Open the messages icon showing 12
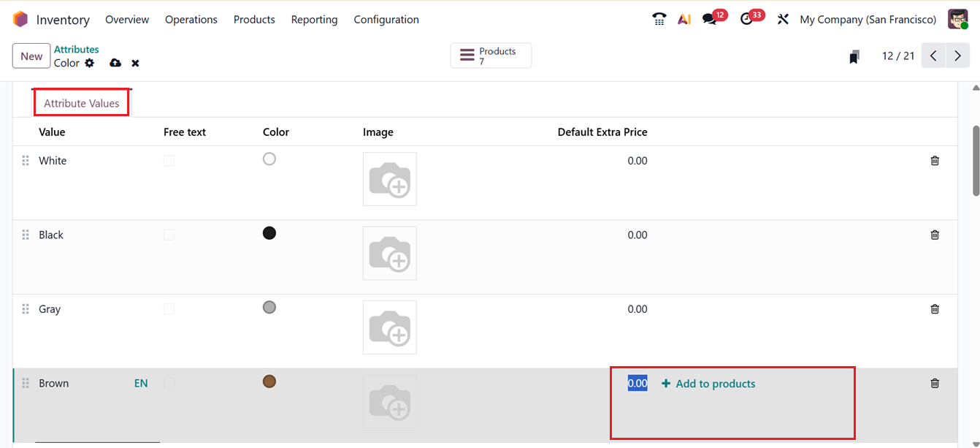 [709, 18]
